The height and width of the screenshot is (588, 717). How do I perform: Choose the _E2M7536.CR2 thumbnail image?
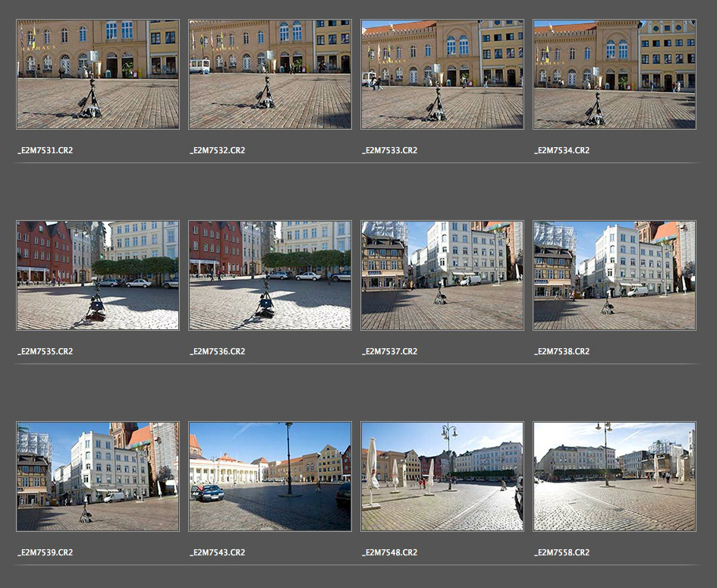tap(270, 275)
